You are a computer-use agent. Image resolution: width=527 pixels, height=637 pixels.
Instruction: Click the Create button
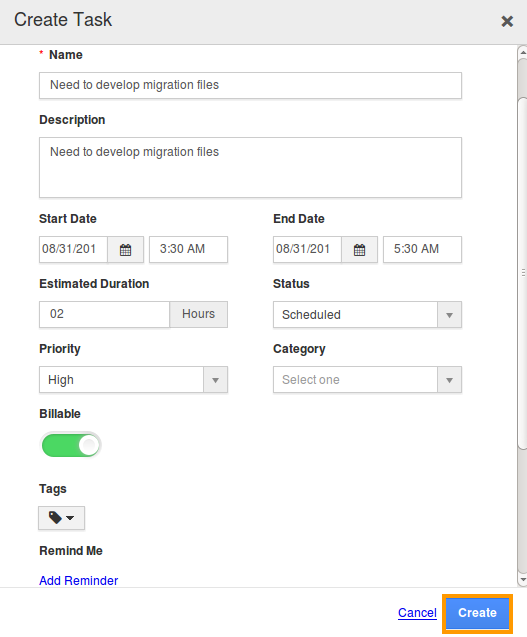(477, 613)
